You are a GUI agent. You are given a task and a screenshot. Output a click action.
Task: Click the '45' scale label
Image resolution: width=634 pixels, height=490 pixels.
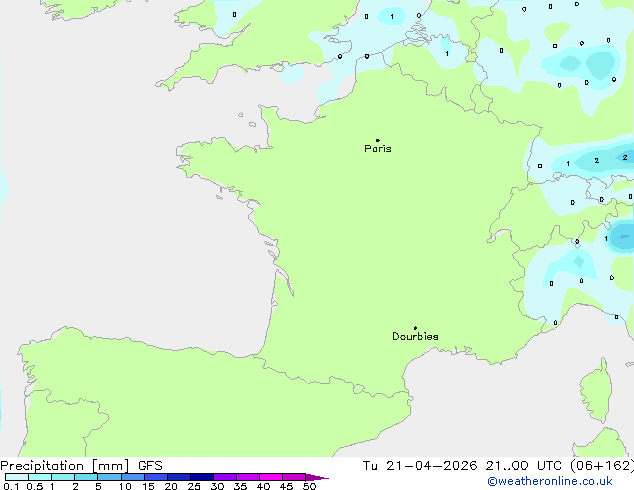286,486
